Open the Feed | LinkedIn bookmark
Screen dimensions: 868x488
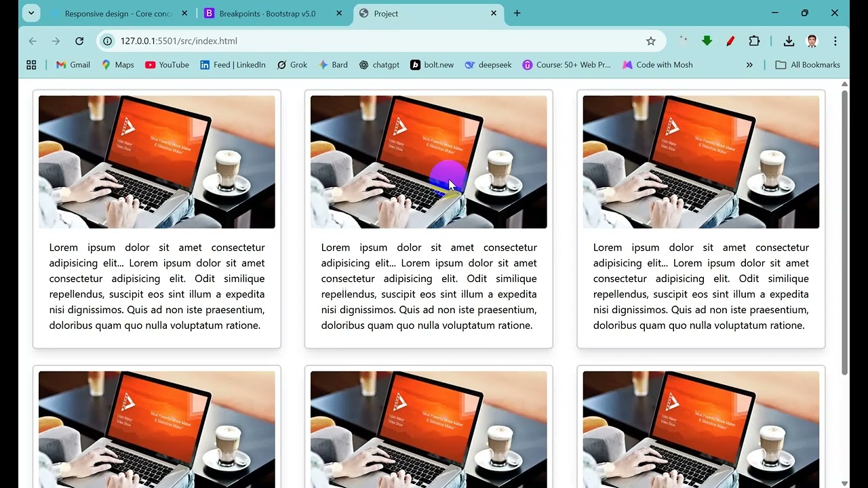tap(233, 65)
